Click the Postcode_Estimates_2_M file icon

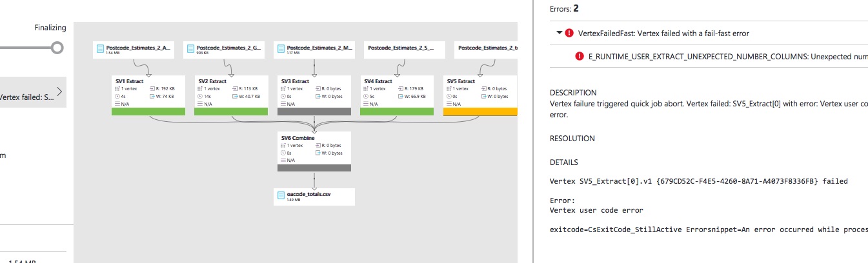[281, 49]
